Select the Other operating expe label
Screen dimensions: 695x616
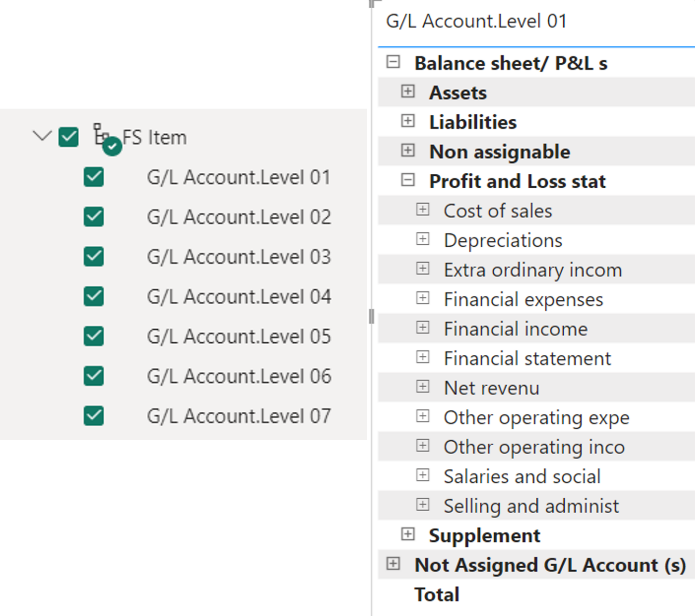coord(537,418)
